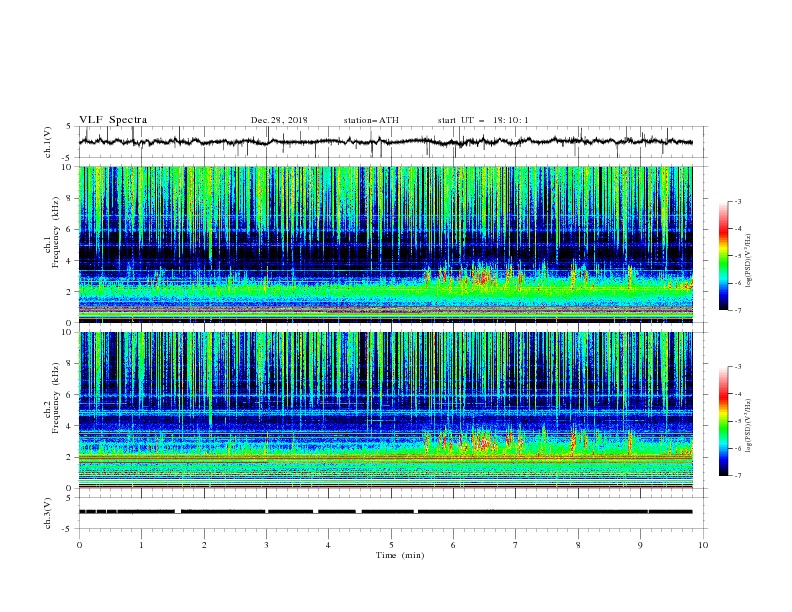792x612 pixels.
Task: Click the '-3' value on upper colorbar
Action: (737, 201)
